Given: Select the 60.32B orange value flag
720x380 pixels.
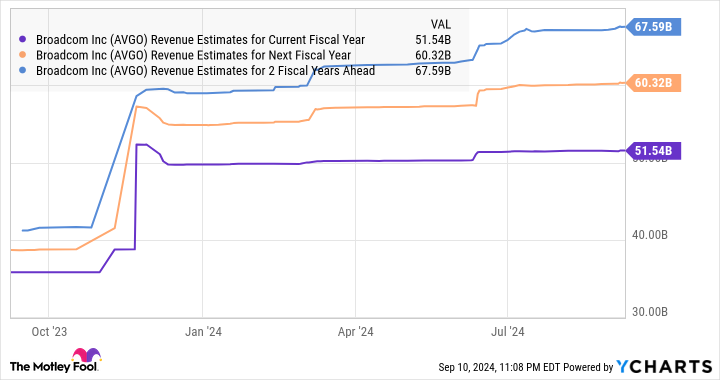Looking at the screenshot, I should (x=653, y=83).
